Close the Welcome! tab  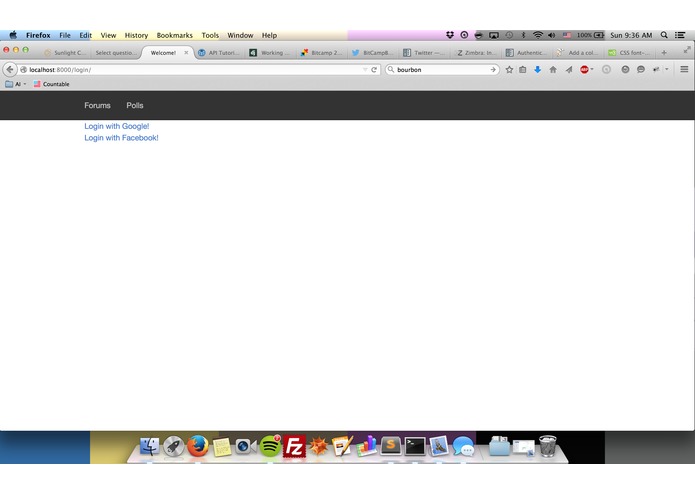pyautogui.click(x=186, y=53)
